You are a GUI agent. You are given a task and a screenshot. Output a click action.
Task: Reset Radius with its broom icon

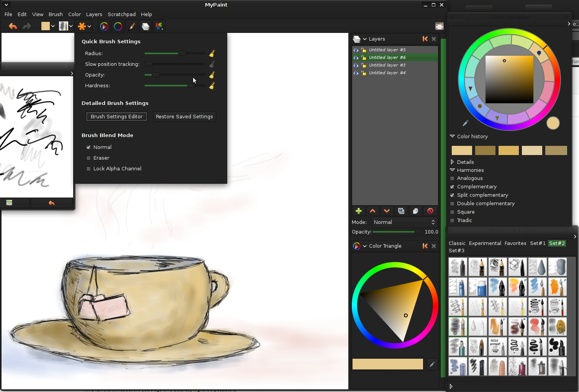[x=212, y=53]
